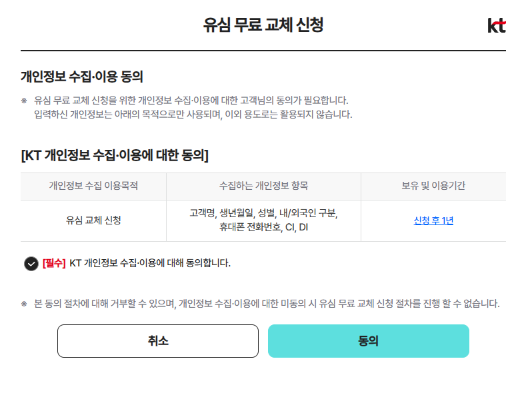Select the '보유 및 이용기간' column header
The width and height of the screenshot is (532, 393).
[433, 186]
